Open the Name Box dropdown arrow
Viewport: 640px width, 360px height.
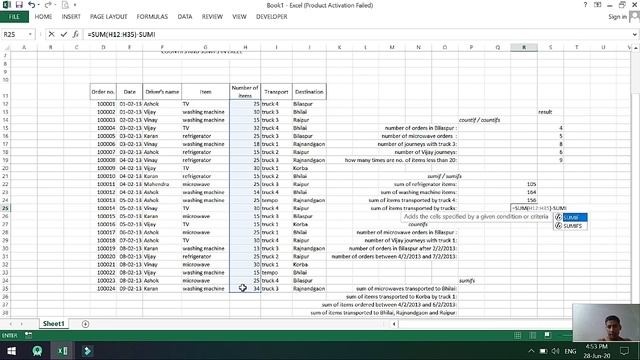[x=30, y=34]
